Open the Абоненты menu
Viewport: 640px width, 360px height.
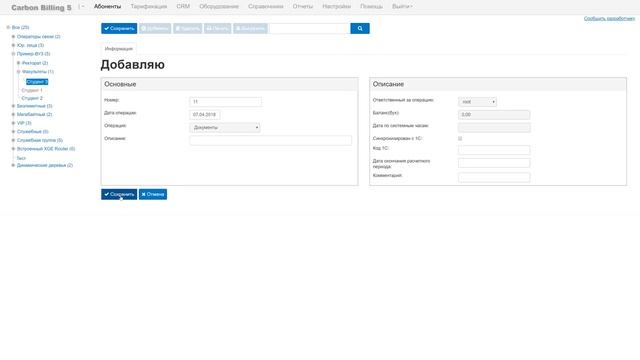coord(107,7)
